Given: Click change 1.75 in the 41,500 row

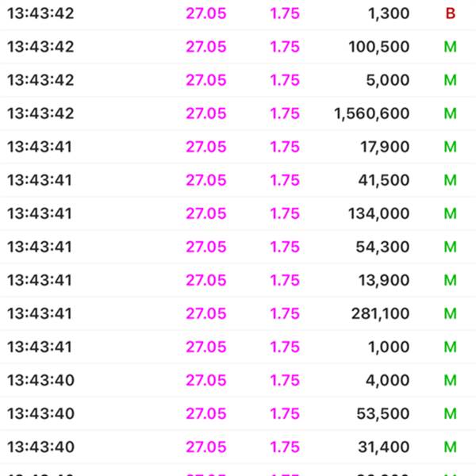Looking at the screenshot, I should (x=285, y=180).
